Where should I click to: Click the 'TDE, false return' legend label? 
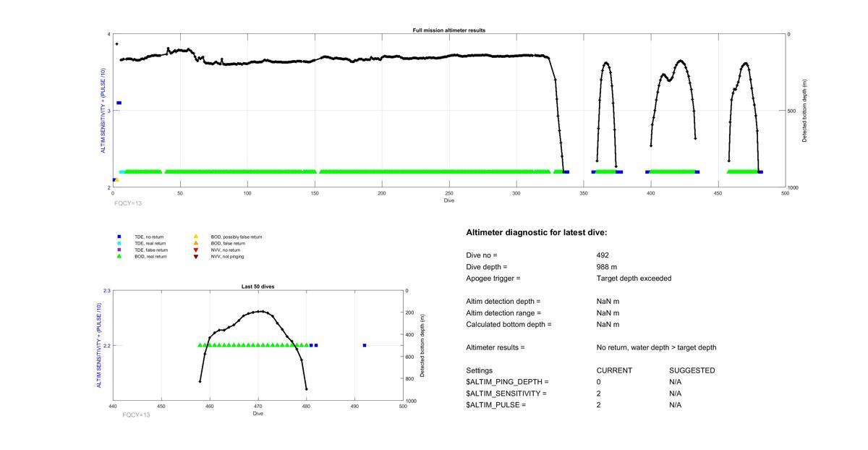click(x=151, y=250)
